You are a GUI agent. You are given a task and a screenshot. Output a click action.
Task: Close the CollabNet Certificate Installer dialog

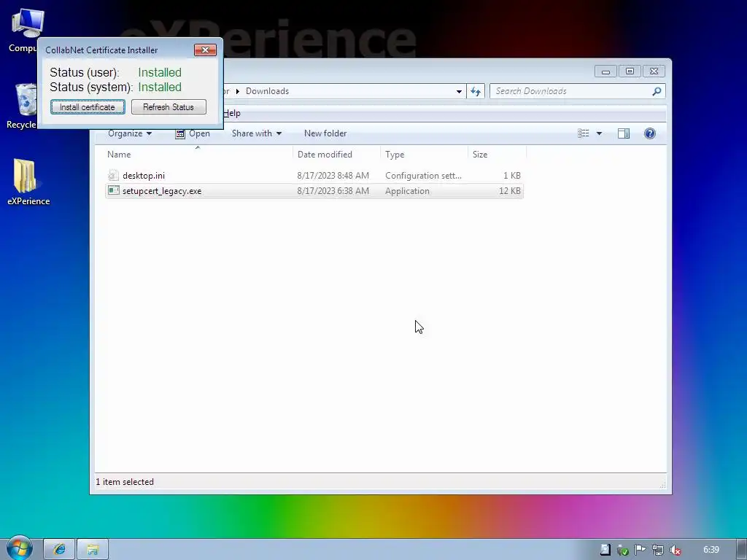[x=205, y=50]
